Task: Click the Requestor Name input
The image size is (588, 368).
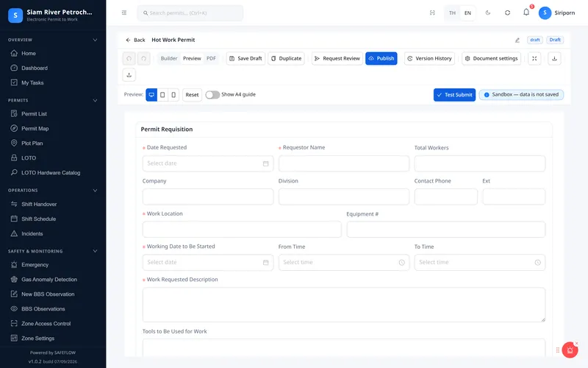Action: pos(343,163)
